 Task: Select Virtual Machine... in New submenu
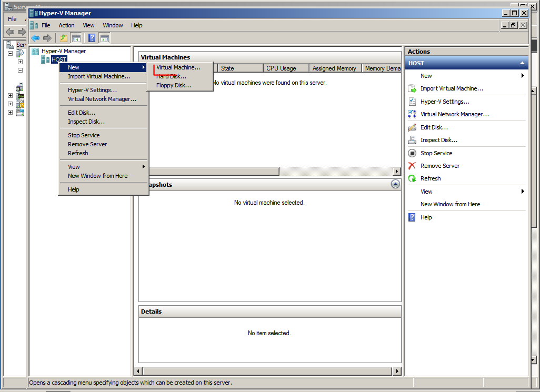[x=178, y=67]
